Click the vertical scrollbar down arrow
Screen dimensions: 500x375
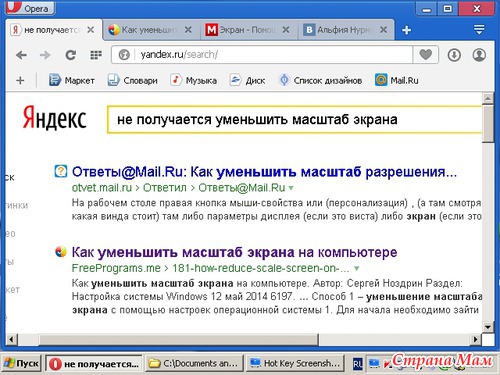coord(488,327)
